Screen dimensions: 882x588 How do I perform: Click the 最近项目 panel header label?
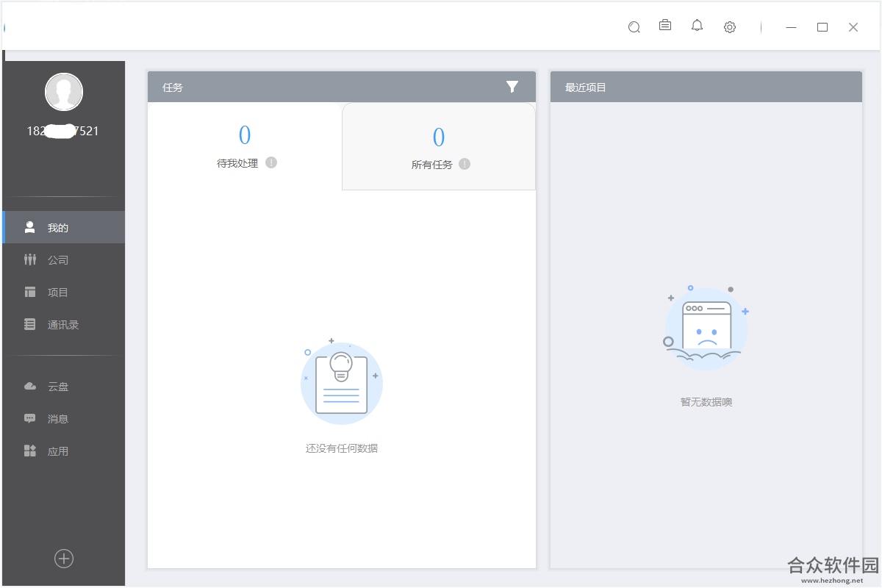click(x=586, y=87)
